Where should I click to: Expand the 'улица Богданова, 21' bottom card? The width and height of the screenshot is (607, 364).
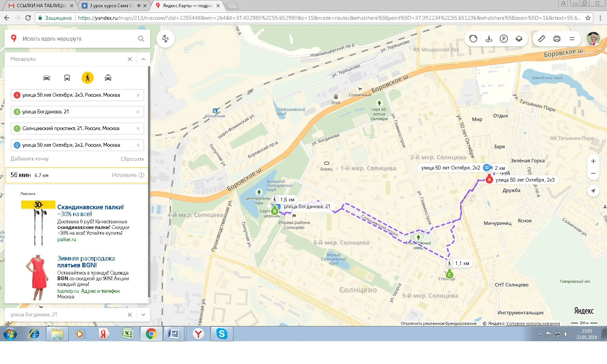(x=143, y=315)
